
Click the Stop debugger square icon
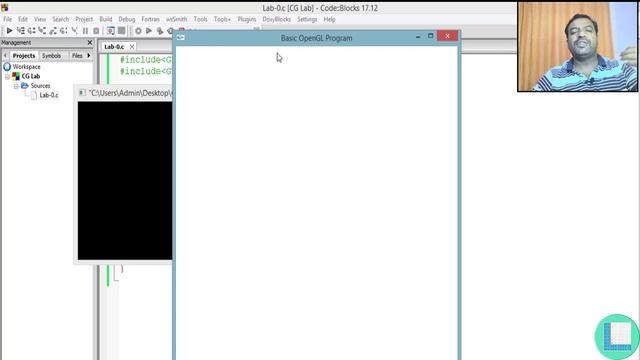coord(96,31)
